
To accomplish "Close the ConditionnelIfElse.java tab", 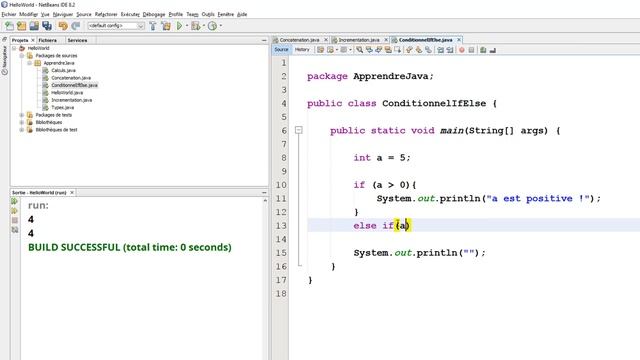I will pos(459,40).
